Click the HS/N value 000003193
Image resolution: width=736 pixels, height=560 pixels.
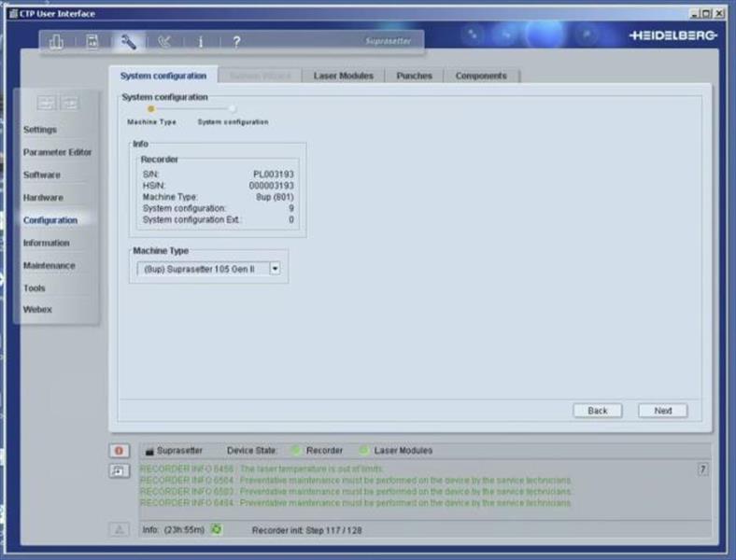(x=271, y=186)
